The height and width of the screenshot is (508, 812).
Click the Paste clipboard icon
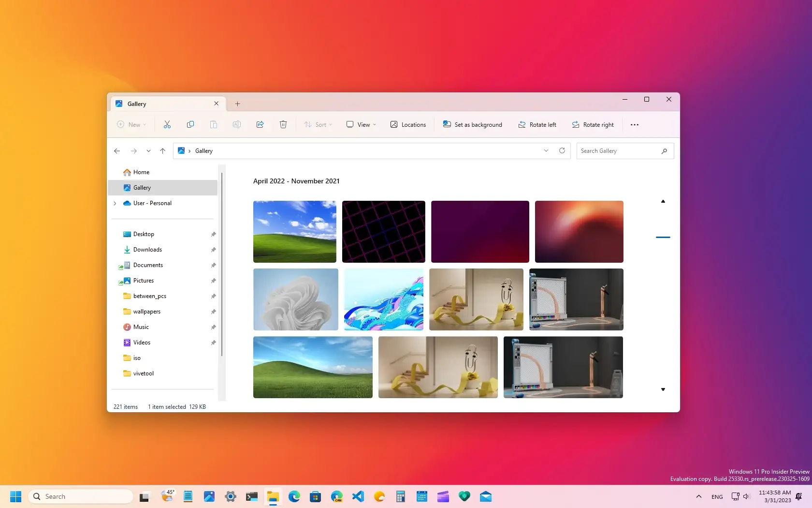click(214, 125)
